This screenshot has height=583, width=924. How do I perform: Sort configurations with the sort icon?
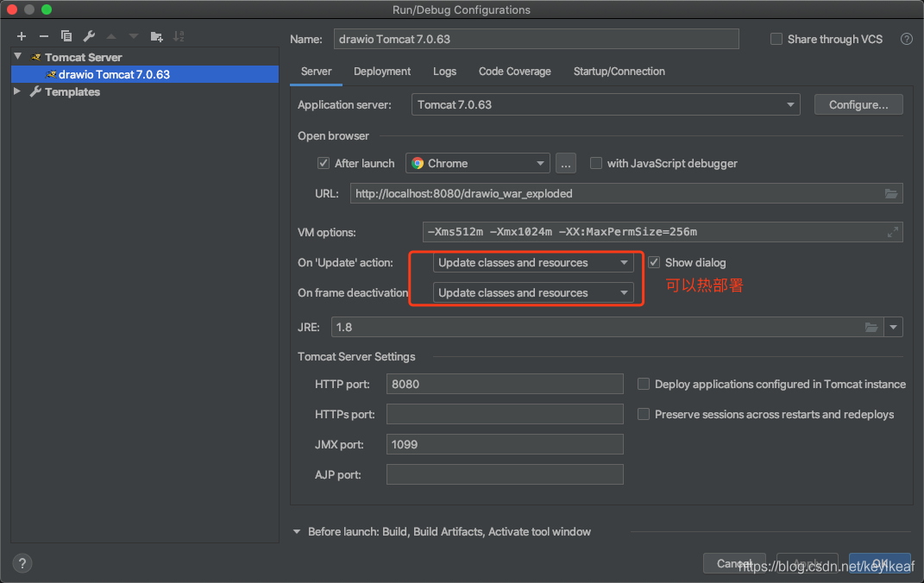[179, 36]
